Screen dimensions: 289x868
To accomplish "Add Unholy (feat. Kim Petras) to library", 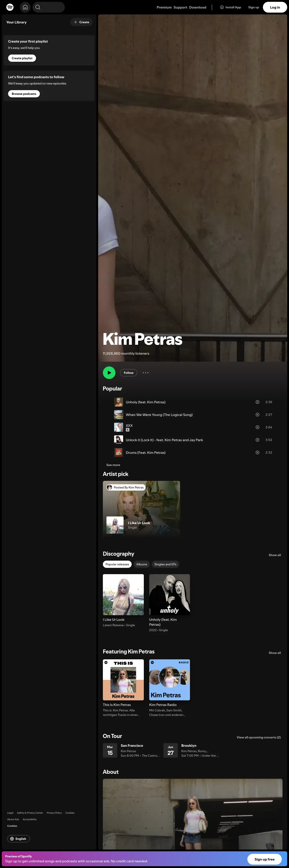I will click(257, 402).
